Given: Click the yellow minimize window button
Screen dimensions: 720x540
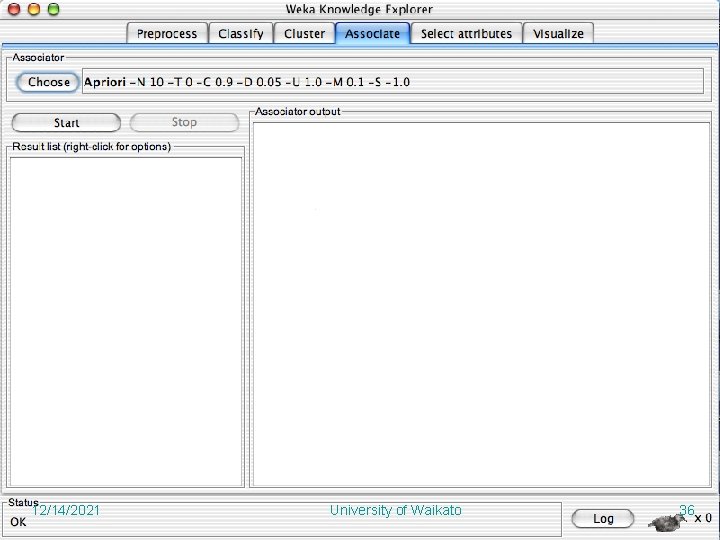Looking at the screenshot, I should [34, 9].
